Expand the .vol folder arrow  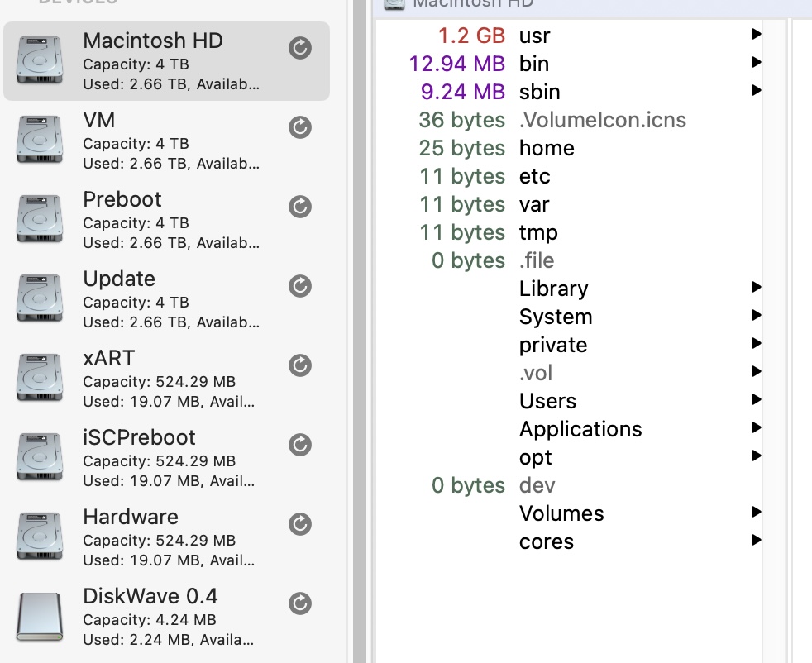click(756, 371)
